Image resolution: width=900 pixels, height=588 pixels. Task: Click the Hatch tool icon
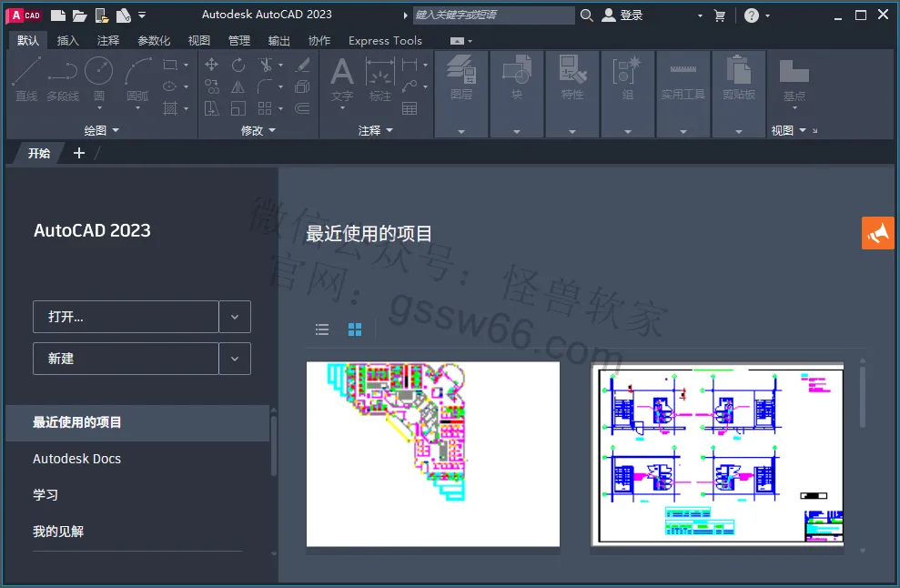pos(170,108)
